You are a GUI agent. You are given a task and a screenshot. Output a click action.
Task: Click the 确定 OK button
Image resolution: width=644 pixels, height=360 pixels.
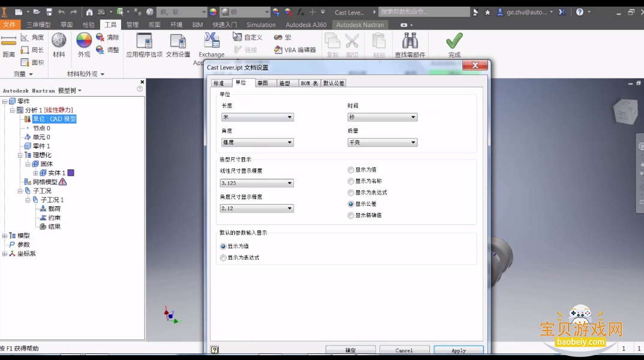[x=350, y=350]
